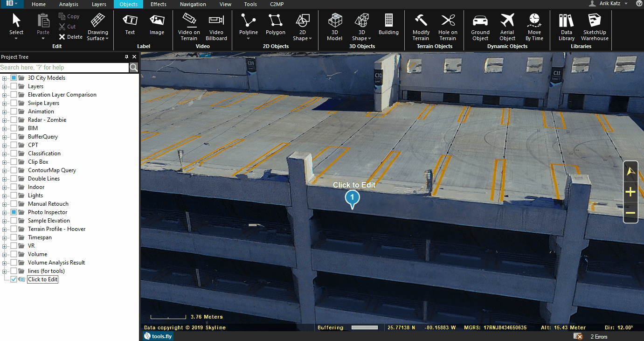Image resolution: width=644 pixels, height=341 pixels.
Task: Choose the Hole on Terrain tool
Action: [448, 27]
